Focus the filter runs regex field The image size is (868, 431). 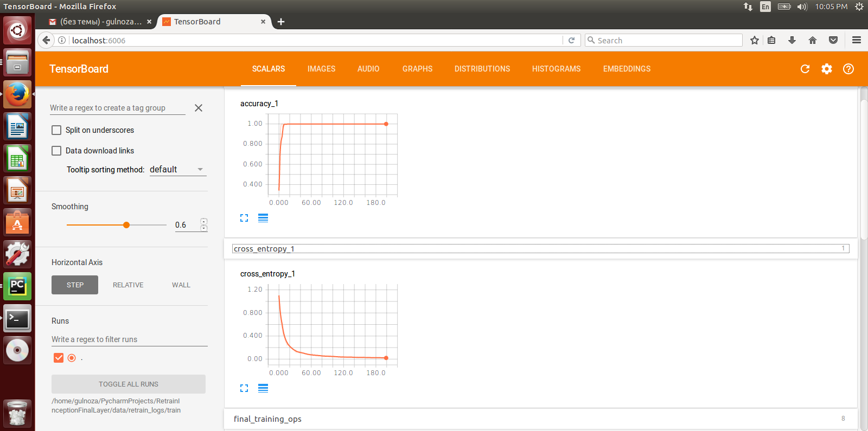click(129, 339)
